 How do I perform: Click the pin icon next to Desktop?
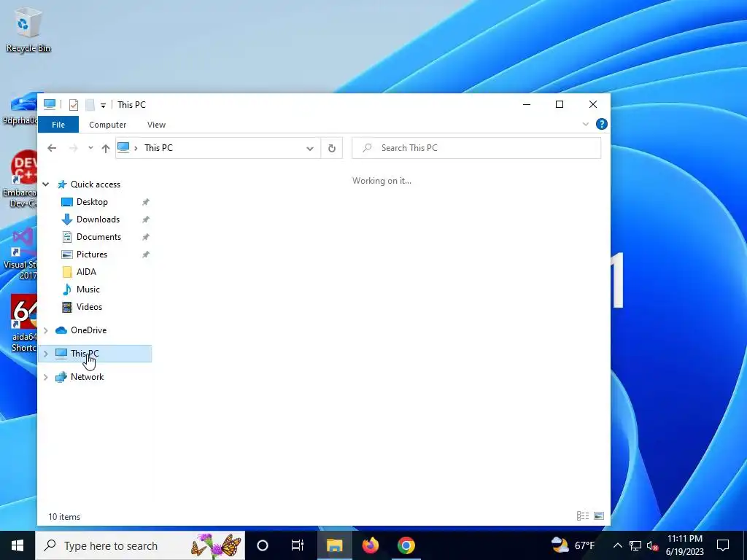point(146,202)
